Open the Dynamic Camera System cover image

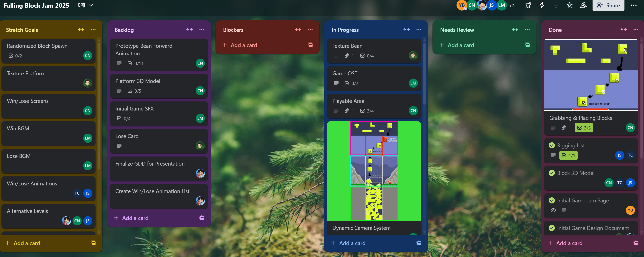(x=374, y=171)
